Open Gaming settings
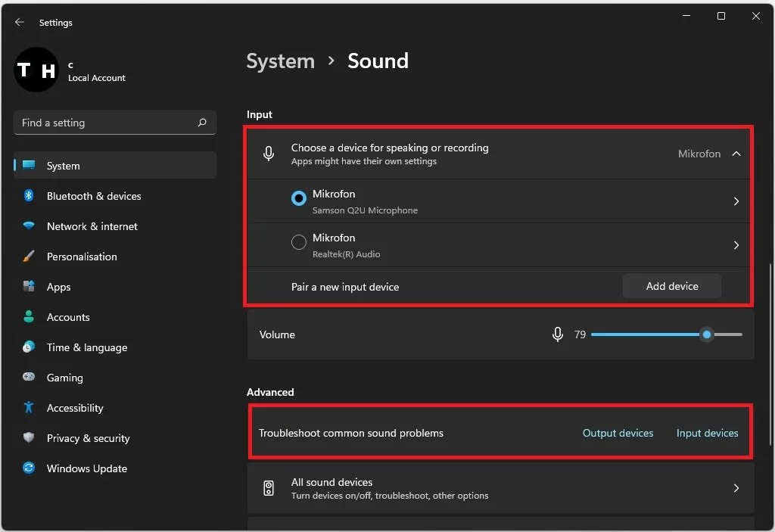The height and width of the screenshot is (532, 775). click(x=65, y=378)
